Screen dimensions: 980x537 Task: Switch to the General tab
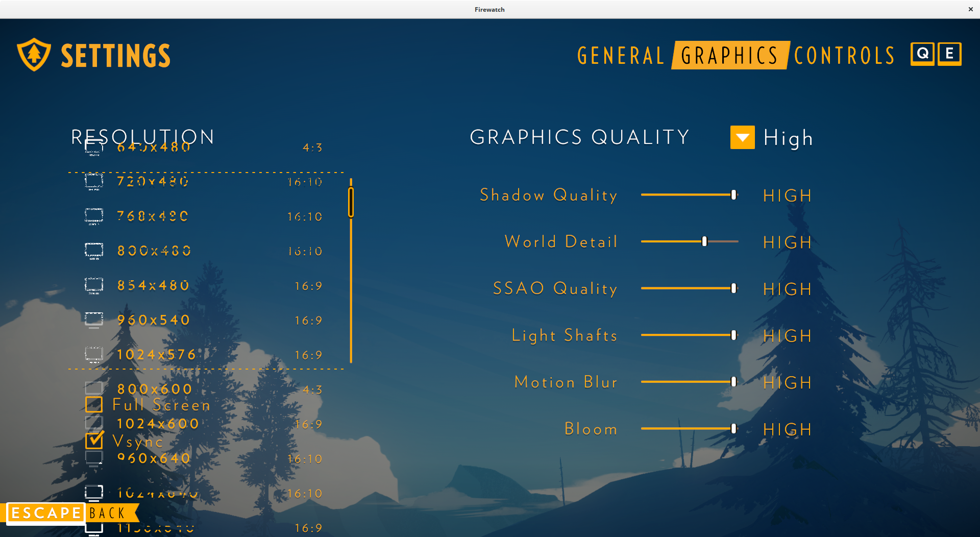620,56
